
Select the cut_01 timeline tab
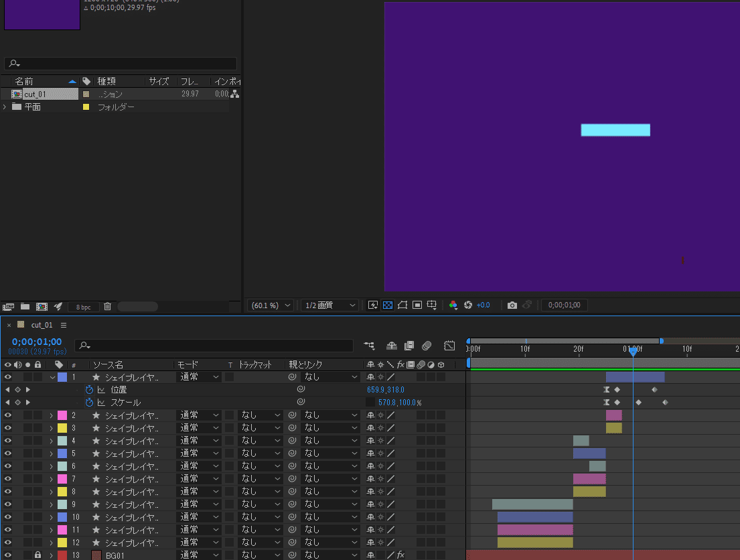(x=42, y=325)
